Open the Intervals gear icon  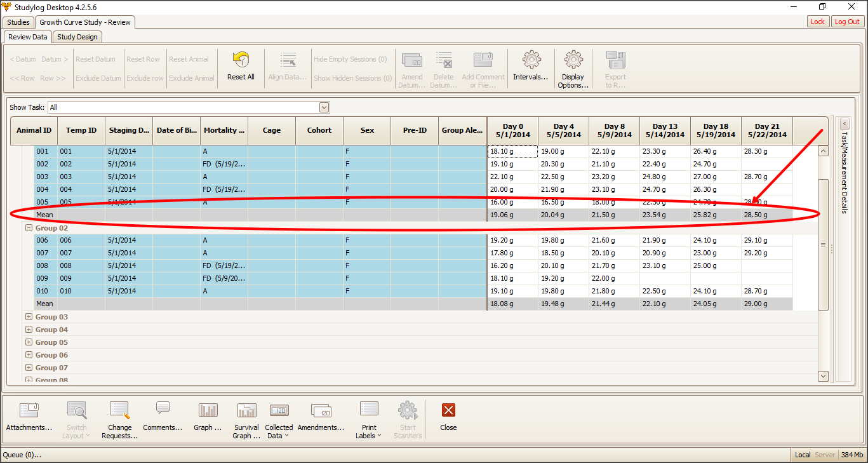531,60
